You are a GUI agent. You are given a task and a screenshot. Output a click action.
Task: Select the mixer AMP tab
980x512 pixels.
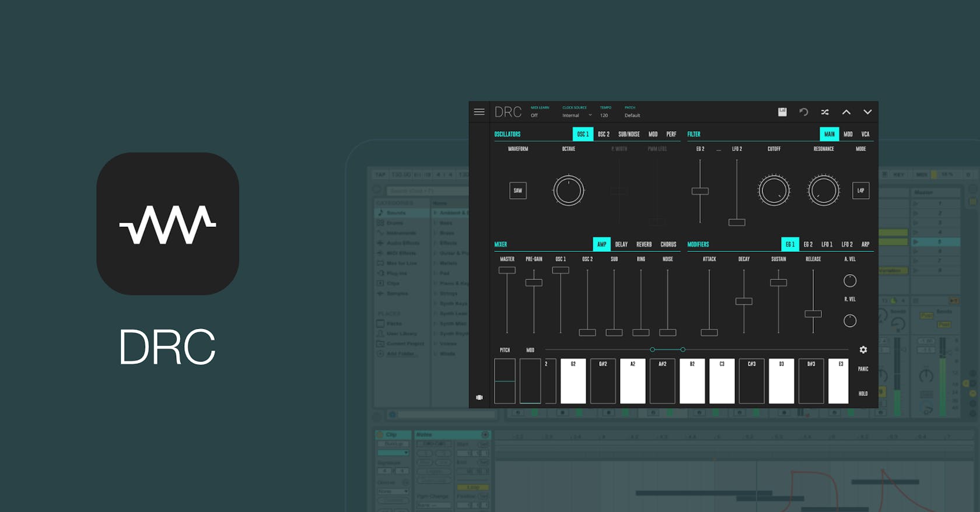(x=602, y=244)
